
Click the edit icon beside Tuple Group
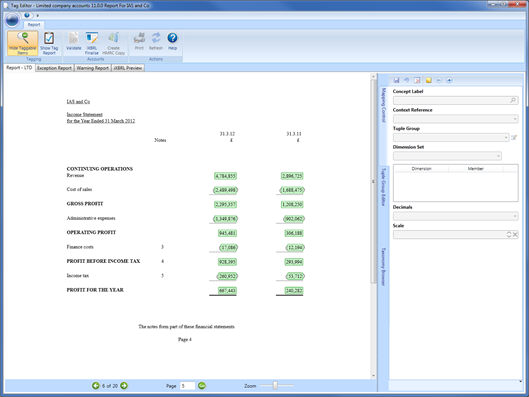pos(514,137)
